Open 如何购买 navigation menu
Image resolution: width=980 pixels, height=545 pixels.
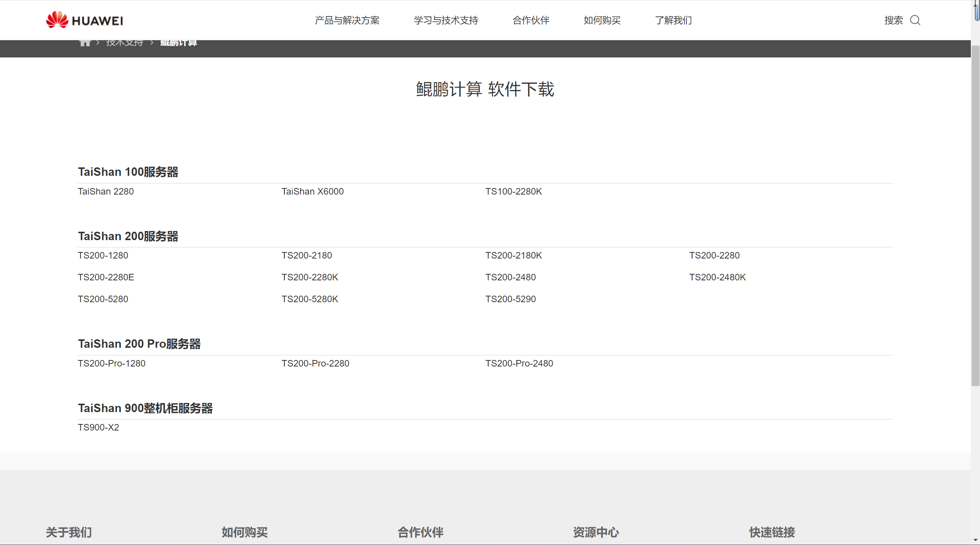(602, 20)
